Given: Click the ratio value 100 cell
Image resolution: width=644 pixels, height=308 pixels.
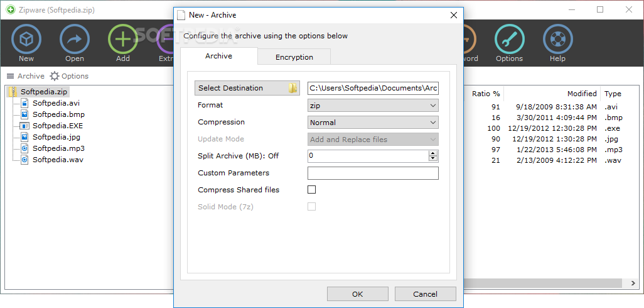Looking at the screenshot, I should [x=494, y=128].
